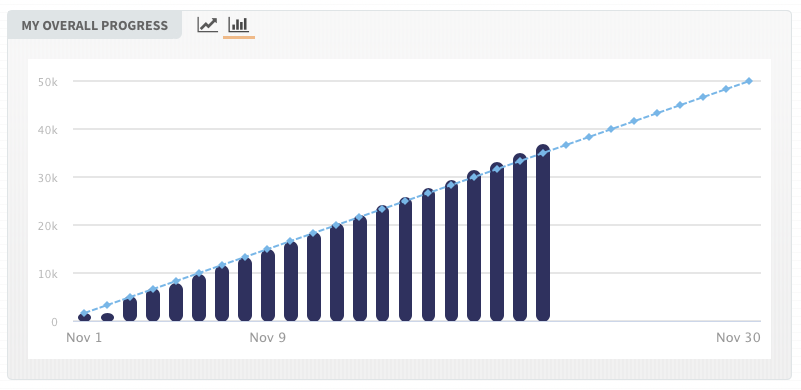Click the 20k y-axis label
801x390 pixels.
pyautogui.click(x=48, y=226)
